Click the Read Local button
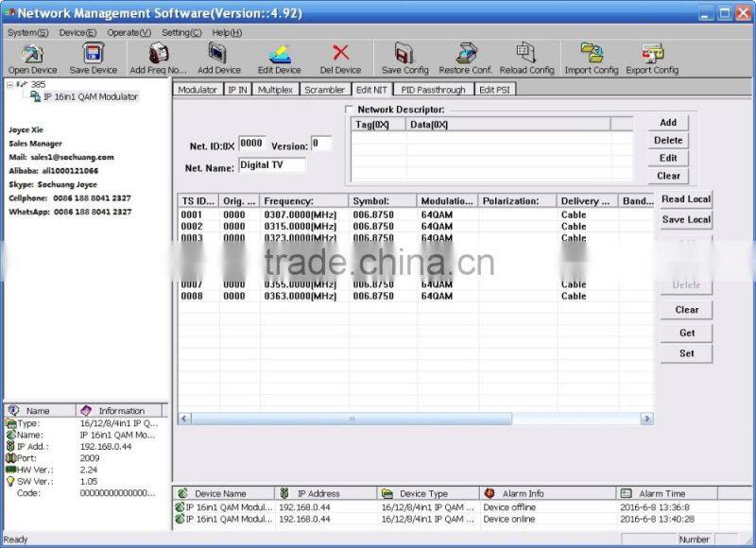This screenshot has width=756, height=548. 686,199
